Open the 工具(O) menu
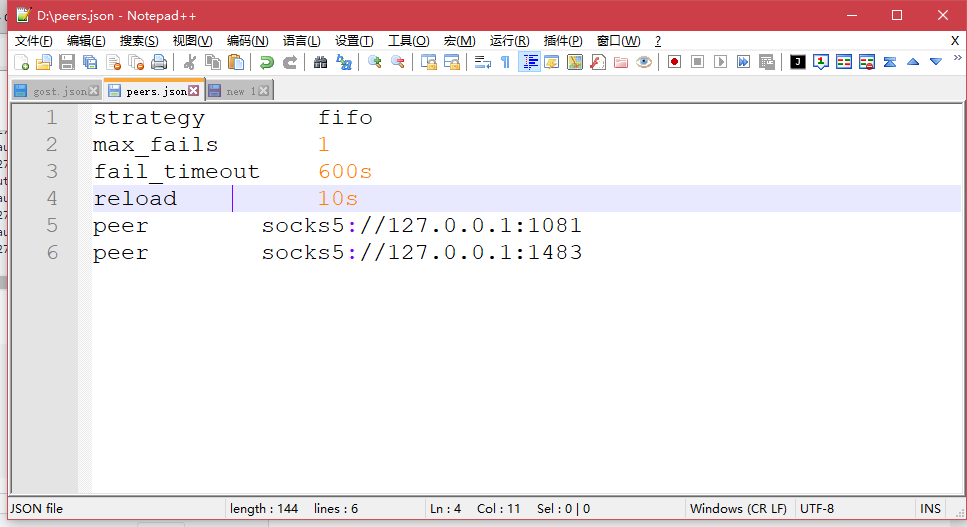The width and height of the screenshot is (967, 527). (408, 41)
